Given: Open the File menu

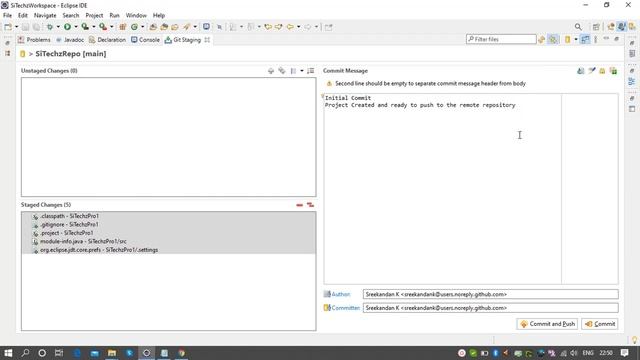Looking at the screenshot, I should (x=7, y=16).
